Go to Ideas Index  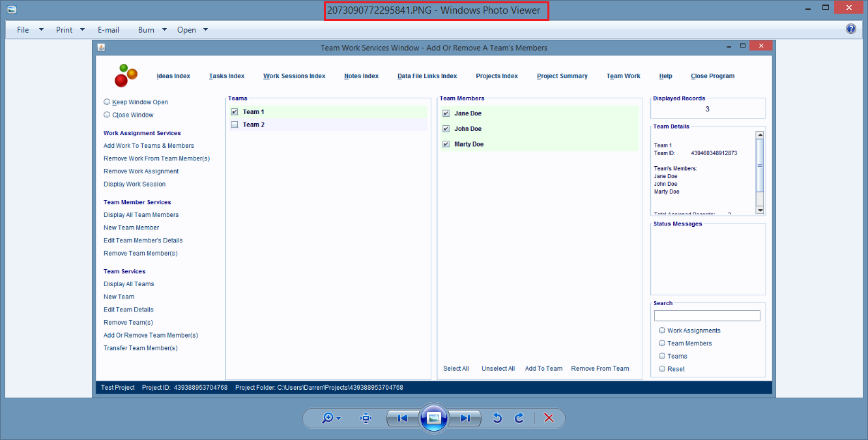click(173, 76)
